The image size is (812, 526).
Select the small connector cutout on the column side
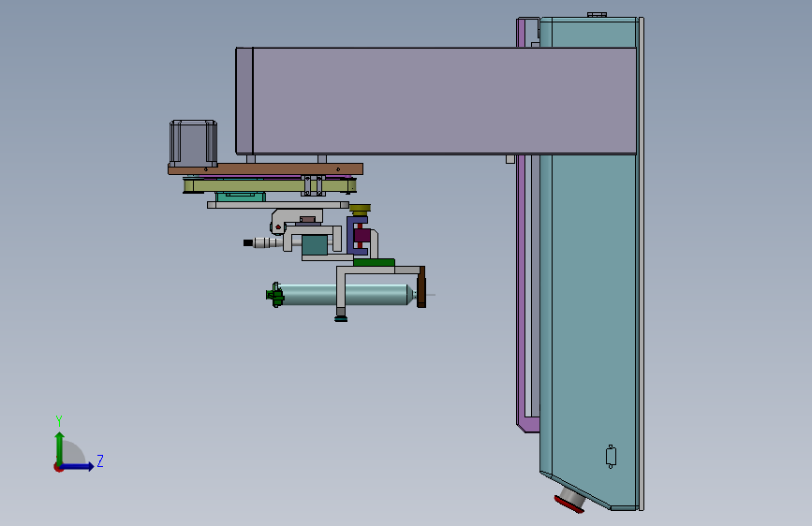[x=611, y=457]
